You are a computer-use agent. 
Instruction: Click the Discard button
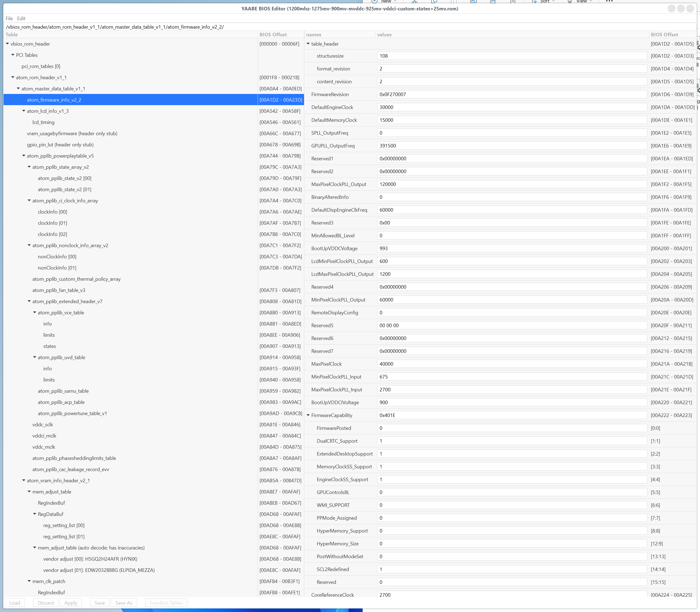tap(45, 603)
